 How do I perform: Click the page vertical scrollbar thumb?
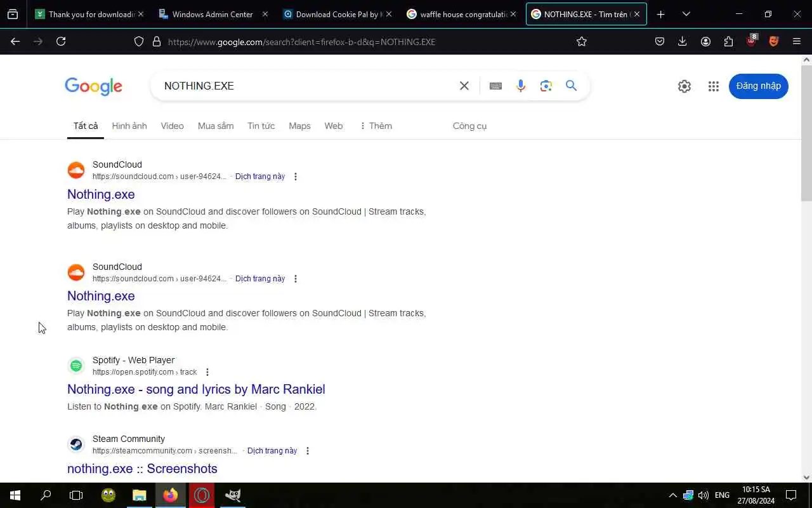[x=806, y=132]
